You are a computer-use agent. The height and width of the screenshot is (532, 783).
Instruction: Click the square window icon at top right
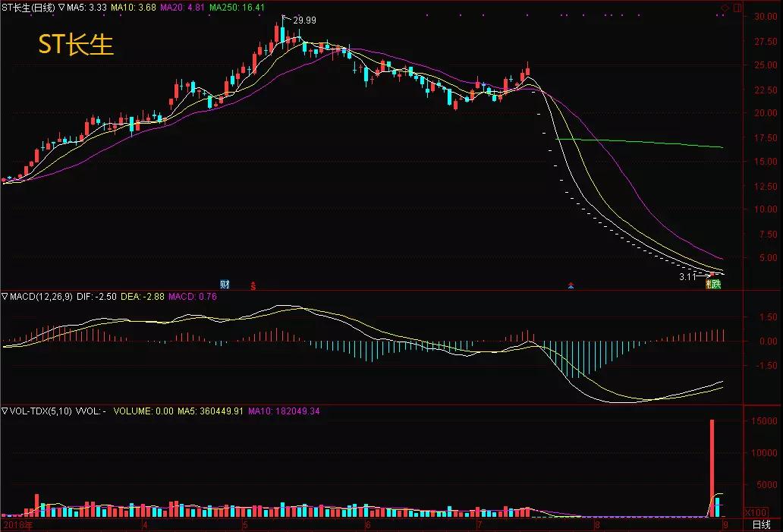pos(736,7)
